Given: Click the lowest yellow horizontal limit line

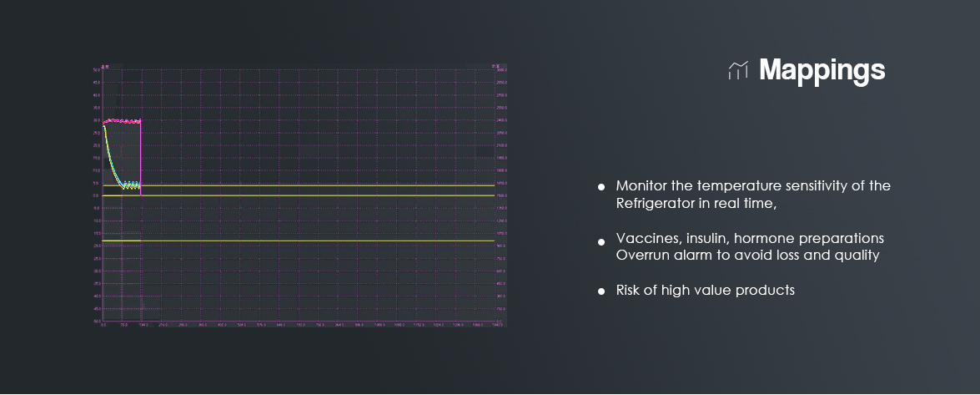Looking at the screenshot, I should [x=299, y=241].
